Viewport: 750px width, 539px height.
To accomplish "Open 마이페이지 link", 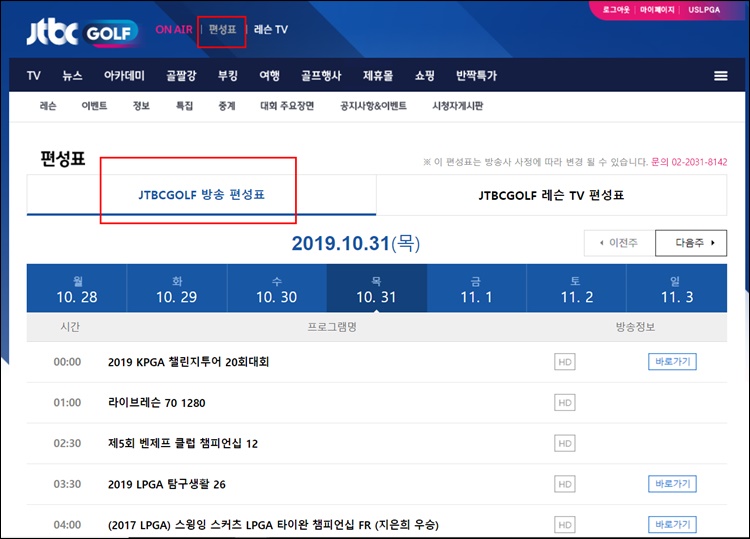I will click(x=657, y=10).
